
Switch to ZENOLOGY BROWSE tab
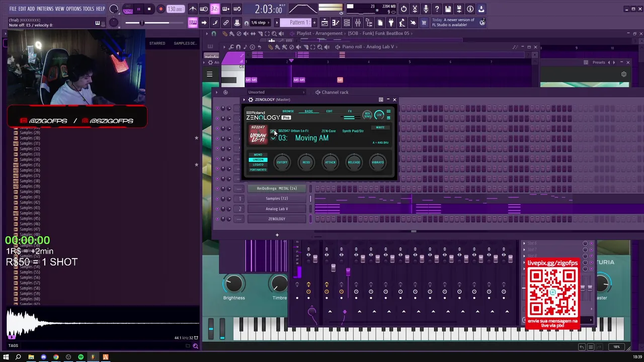click(288, 111)
